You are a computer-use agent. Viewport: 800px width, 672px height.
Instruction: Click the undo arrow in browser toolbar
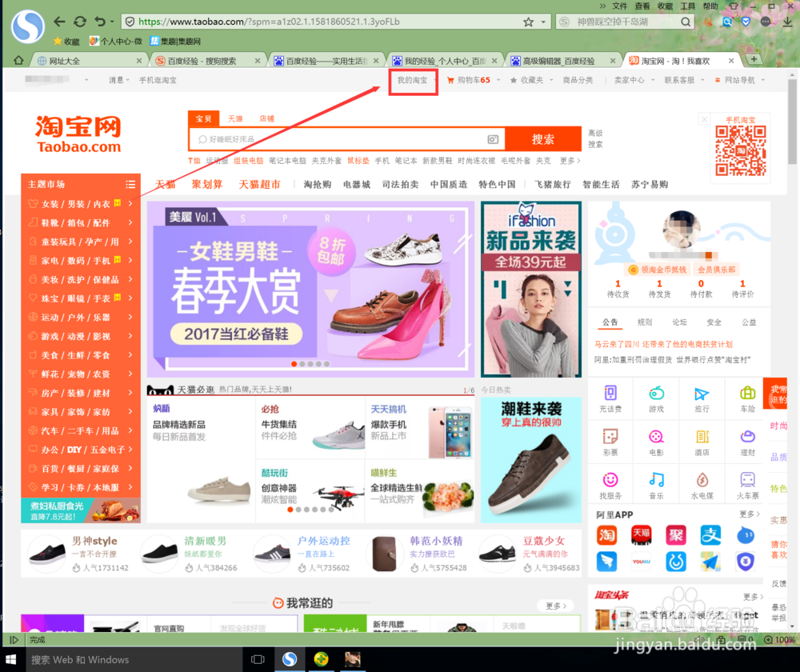pyautogui.click(x=100, y=22)
